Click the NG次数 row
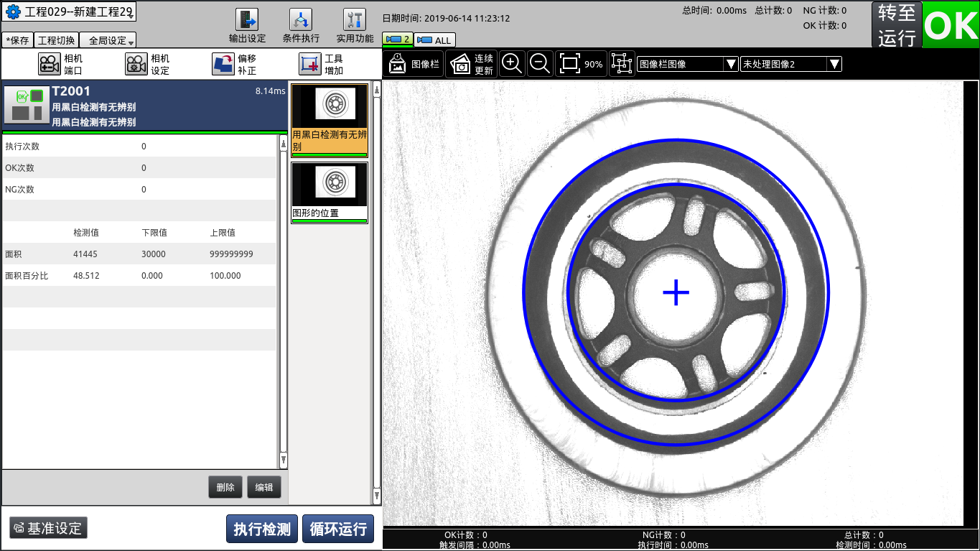Screen dimensions: 980x551 (139, 189)
